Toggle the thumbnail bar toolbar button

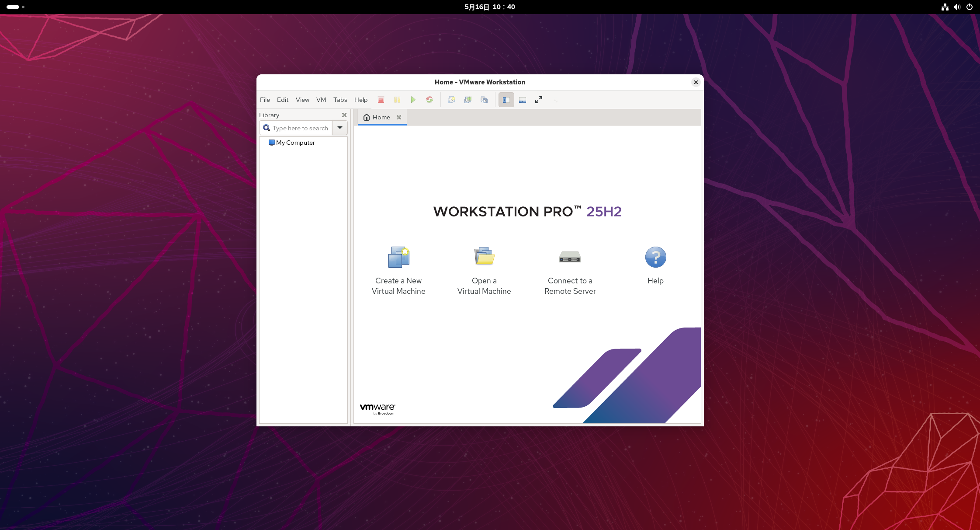(x=523, y=100)
